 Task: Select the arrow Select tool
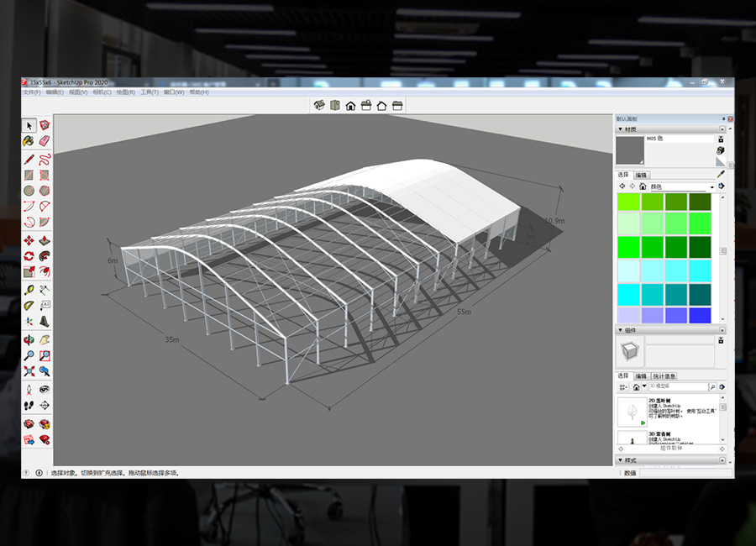[29, 125]
